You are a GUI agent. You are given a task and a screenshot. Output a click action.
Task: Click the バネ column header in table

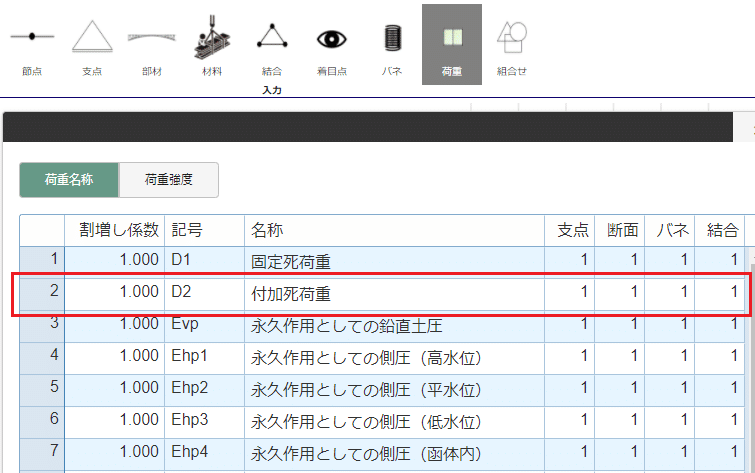(670, 230)
